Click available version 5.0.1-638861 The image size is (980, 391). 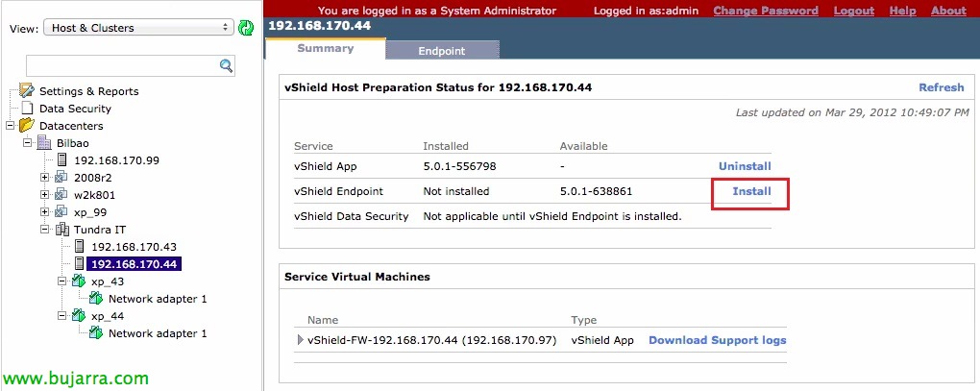click(x=597, y=191)
